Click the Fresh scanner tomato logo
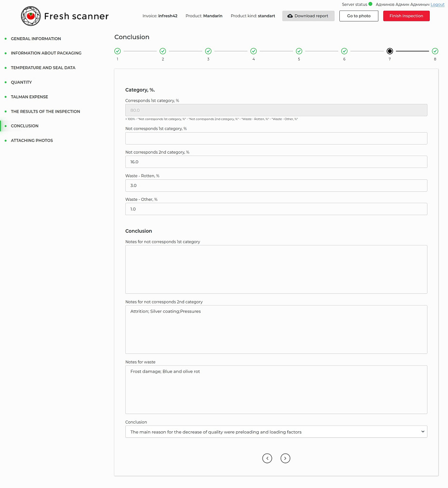Image resolution: width=448 pixels, height=488 pixels. [x=31, y=16]
